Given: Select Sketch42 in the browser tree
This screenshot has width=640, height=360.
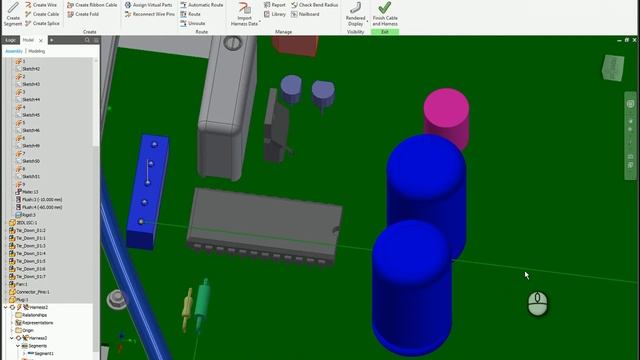Looking at the screenshot, I should coord(31,69).
